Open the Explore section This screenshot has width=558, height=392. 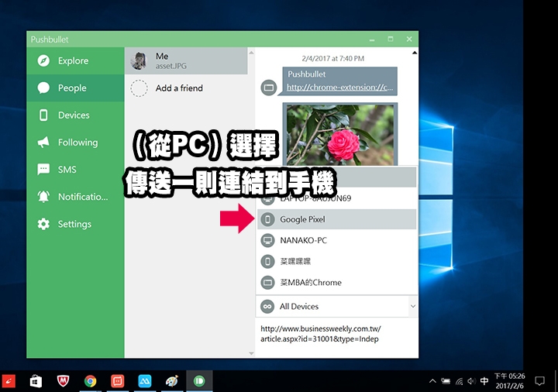75,61
